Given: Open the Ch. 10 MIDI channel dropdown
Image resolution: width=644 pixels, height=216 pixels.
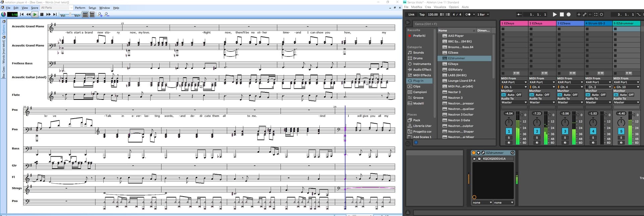Looking at the screenshot, I should pos(626,87).
